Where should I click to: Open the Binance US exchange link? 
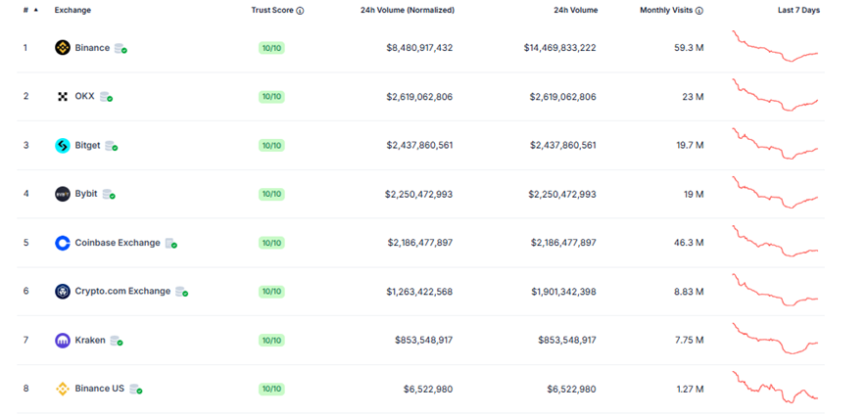pos(100,389)
